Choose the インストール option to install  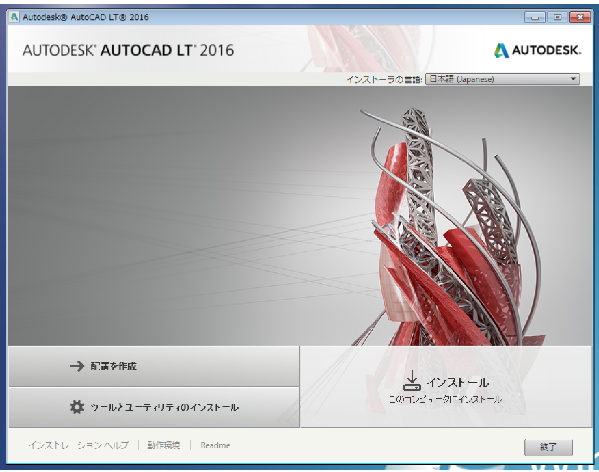(x=446, y=387)
